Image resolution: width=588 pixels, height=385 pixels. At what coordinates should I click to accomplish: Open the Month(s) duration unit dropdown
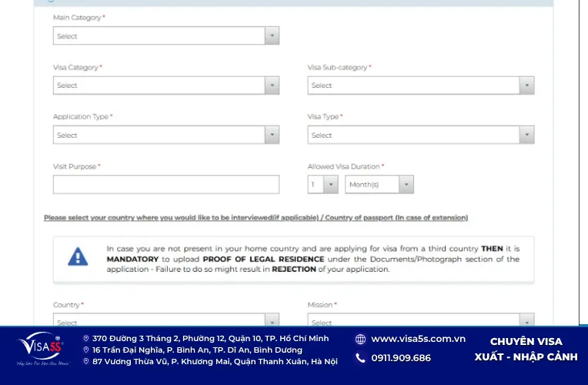(x=379, y=184)
